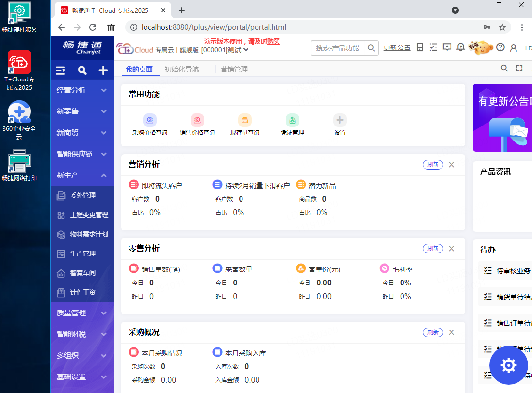Focus the 搜索-产品功能 search field
Screen dimensions: 532x393
pos(340,48)
